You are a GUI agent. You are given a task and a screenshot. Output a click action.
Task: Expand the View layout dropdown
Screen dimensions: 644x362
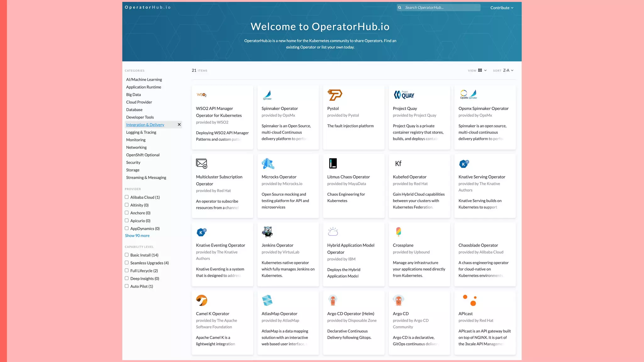482,70
